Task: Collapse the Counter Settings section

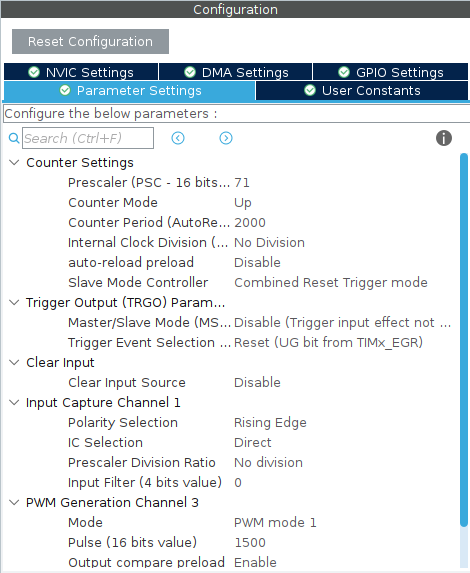Action: [14, 162]
